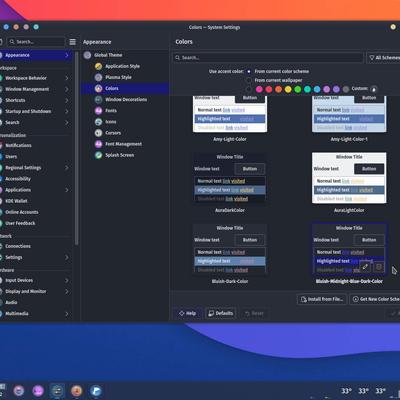Open the sidebar hamburger menu
This screenshot has height=400, width=400.
pos(72,42)
